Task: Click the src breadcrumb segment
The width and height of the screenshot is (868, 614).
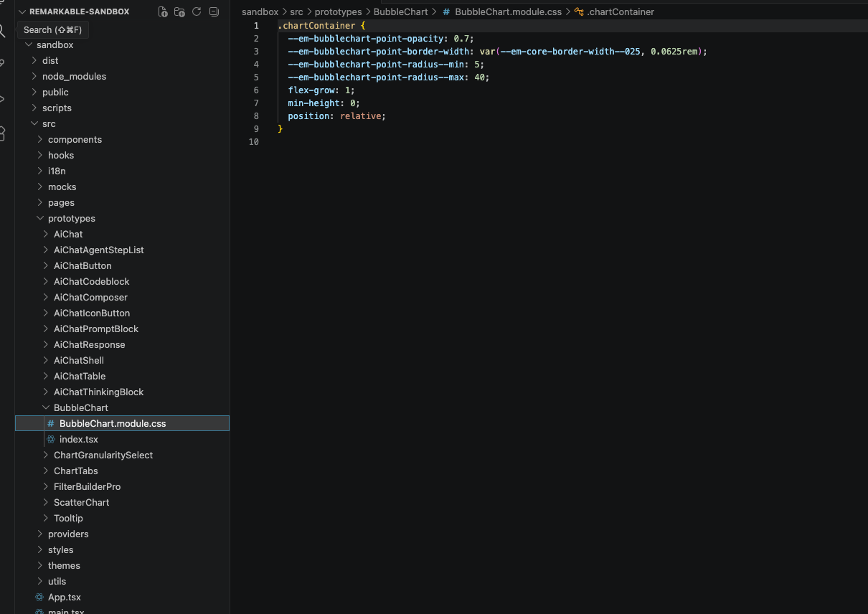Action: pyautogui.click(x=296, y=11)
